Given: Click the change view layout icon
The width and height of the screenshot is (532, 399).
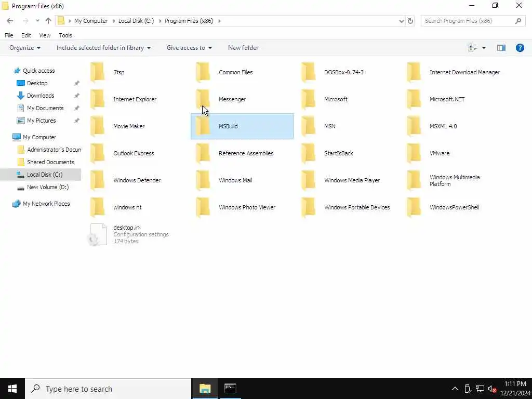Looking at the screenshot, I should coord(473,48).
